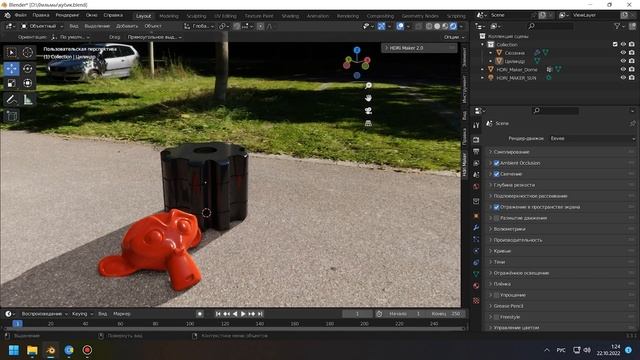The height and width of the screenshot is (360, 640).
Task: Click the blue Z axis gizmo
Action: click(357, 50)
